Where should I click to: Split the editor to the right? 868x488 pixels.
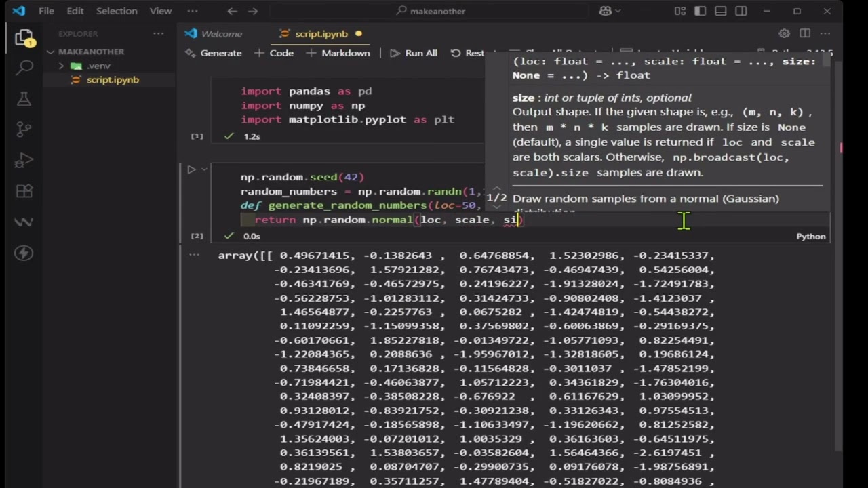(805, 33)
